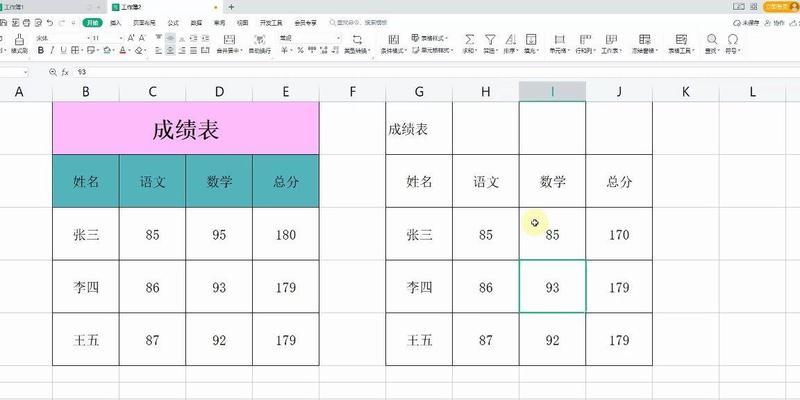Open a new document tab with plus

pos(232,7)
